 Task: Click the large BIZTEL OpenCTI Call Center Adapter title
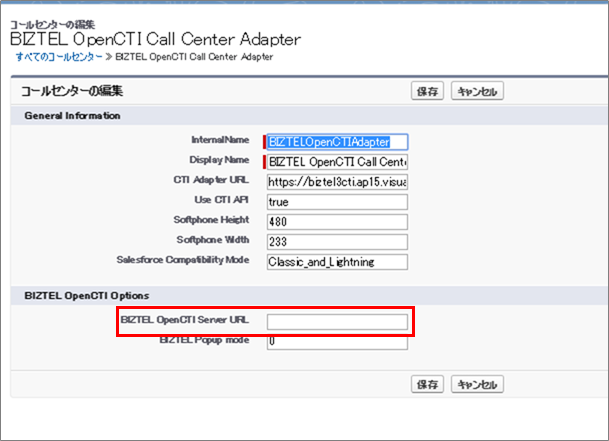155,39
